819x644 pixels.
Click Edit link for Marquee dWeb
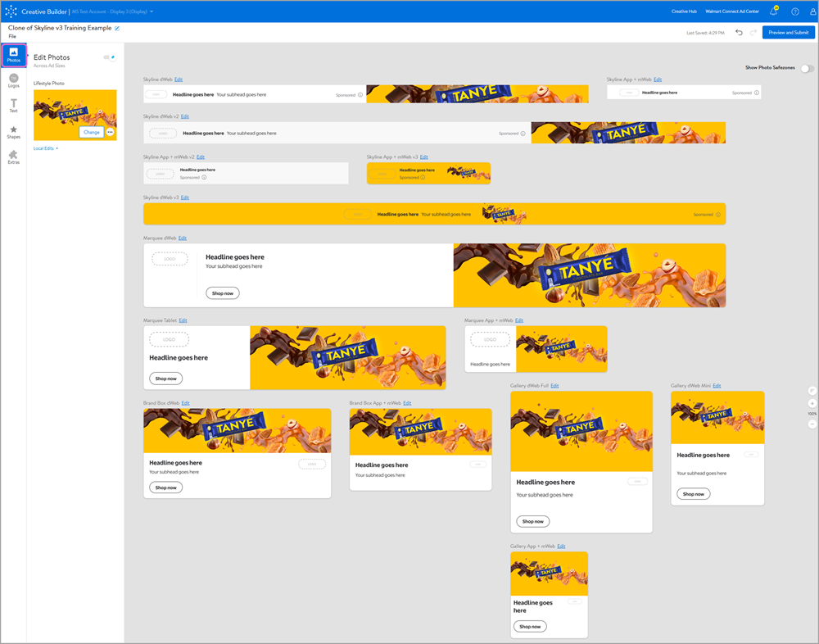[x=183, y=238]
